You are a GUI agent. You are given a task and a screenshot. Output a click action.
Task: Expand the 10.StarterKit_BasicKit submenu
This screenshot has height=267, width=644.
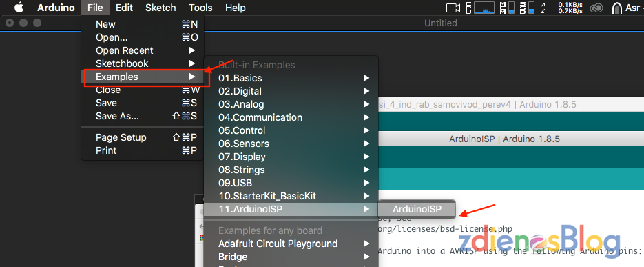tap(291, 196)
